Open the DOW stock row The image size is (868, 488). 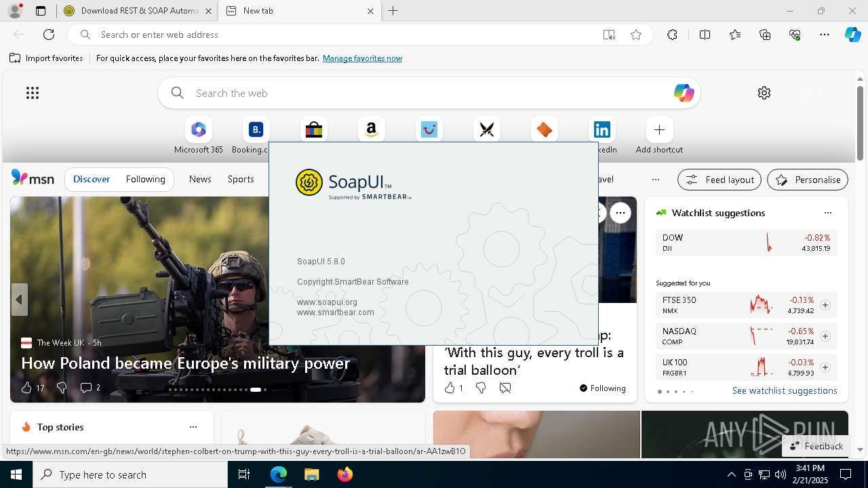point(746,243)
